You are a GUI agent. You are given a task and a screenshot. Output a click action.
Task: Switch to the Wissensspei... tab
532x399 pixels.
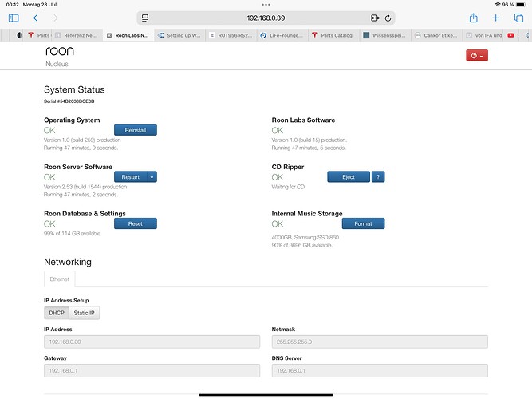[385, 35]
